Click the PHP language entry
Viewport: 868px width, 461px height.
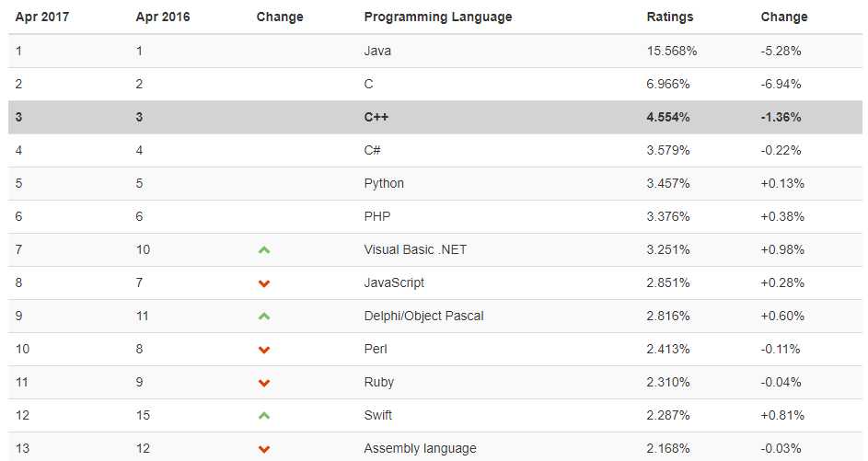[x=378, y=216]
